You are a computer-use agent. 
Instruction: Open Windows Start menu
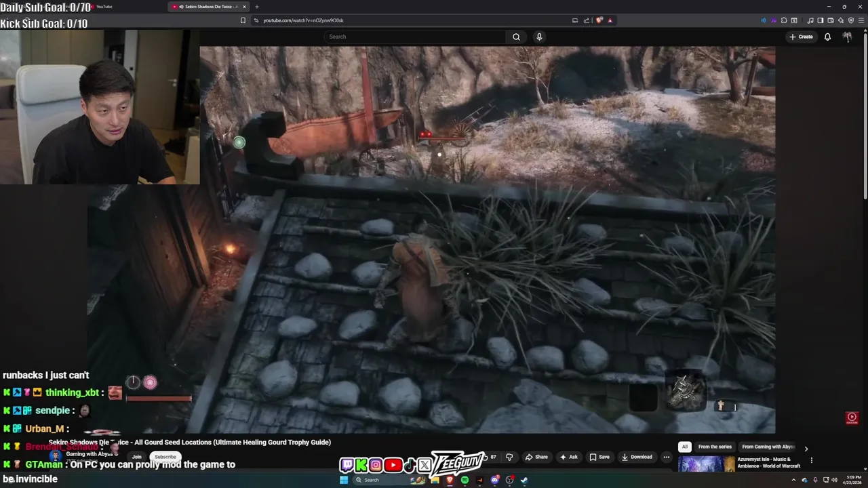[344, 480]
